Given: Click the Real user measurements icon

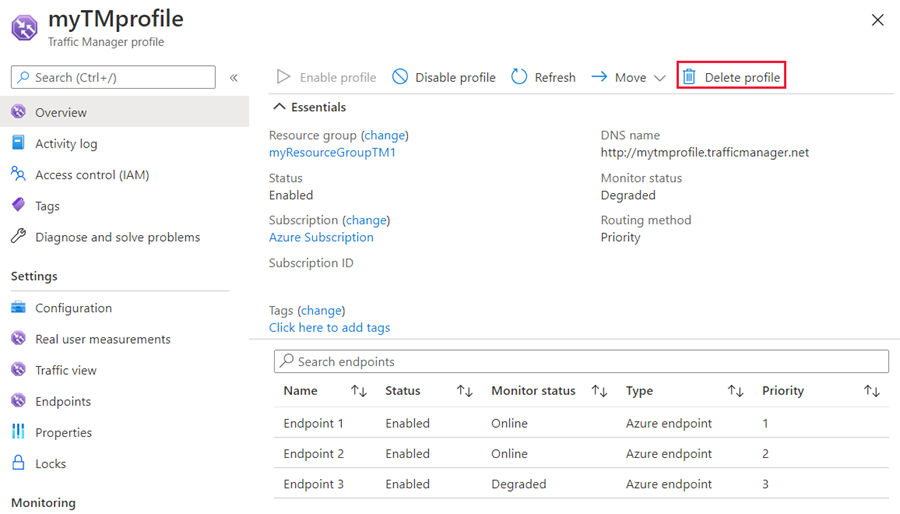Looking at the screenshot, I should 18,338.
